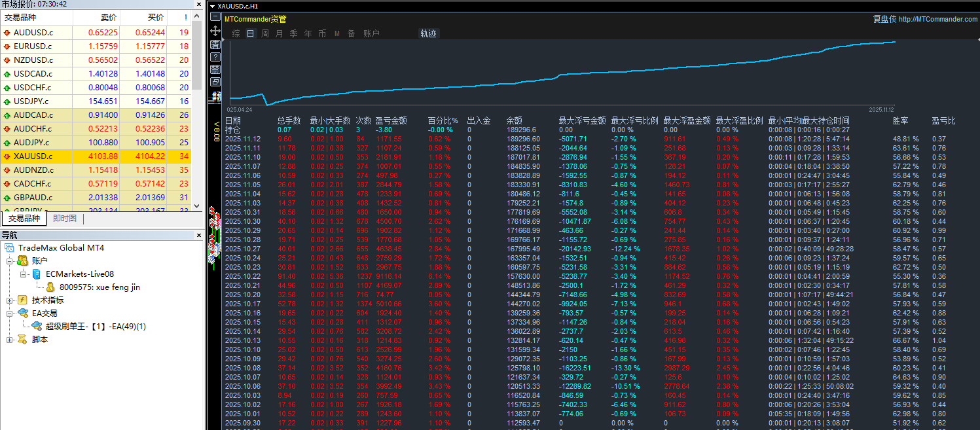Select the 超级刷单王 EA icon
Screen dimensions: 980x430
[x=37, y=326]
